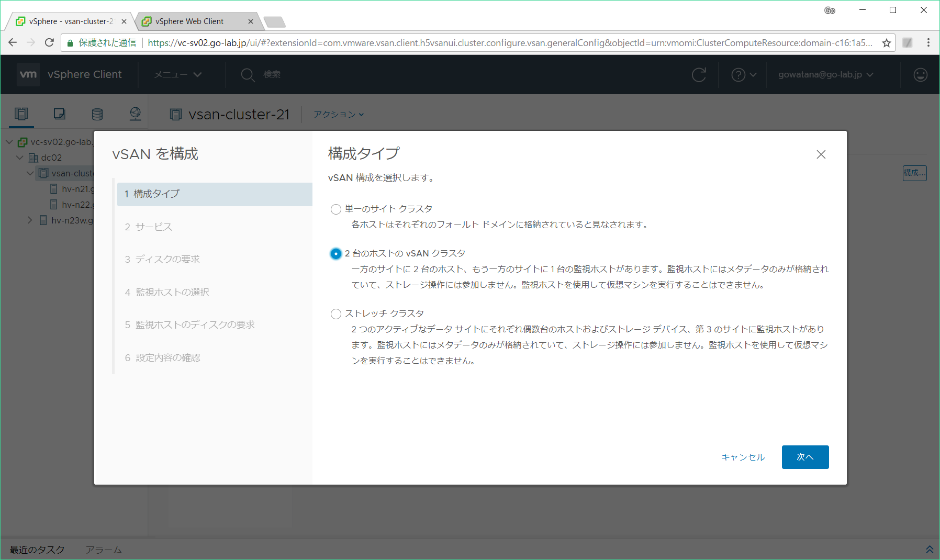Open a new browser tab

tap(274, 22)
